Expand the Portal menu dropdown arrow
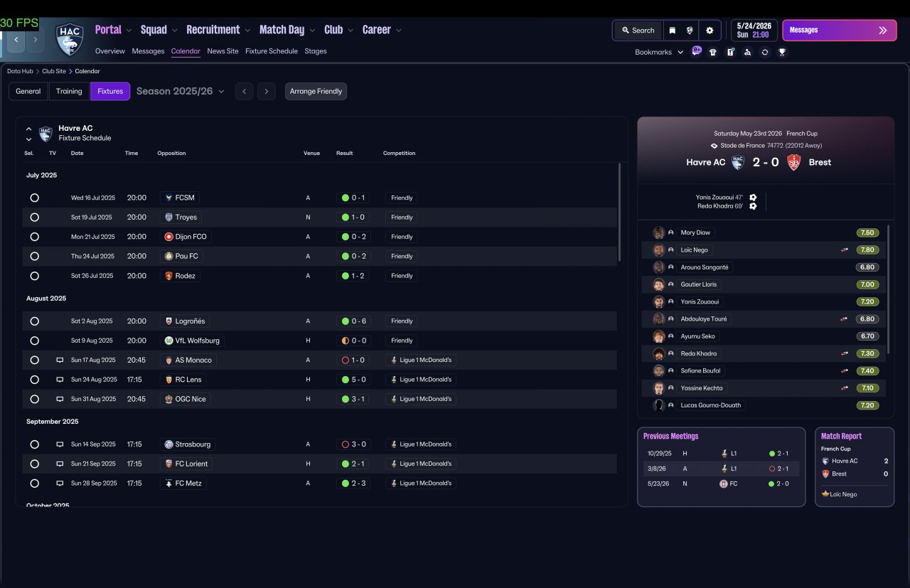The image size is (910, 588). [129, 31]
